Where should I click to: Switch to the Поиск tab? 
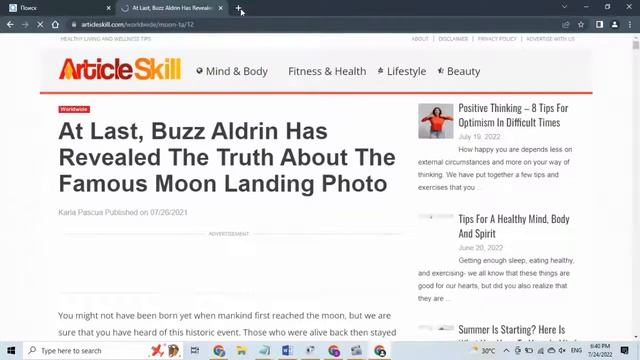59,8
